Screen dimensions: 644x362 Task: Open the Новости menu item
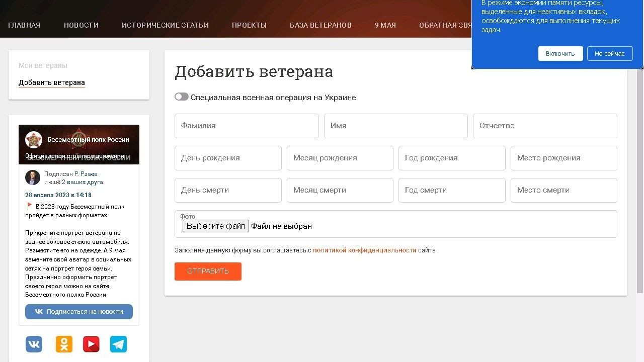pos(81,25)
